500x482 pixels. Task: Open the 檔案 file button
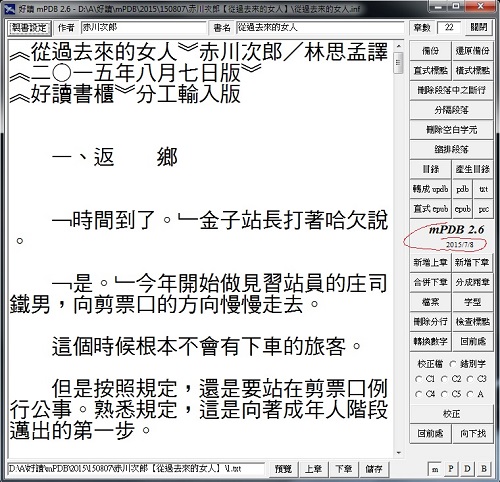(430, 302)
